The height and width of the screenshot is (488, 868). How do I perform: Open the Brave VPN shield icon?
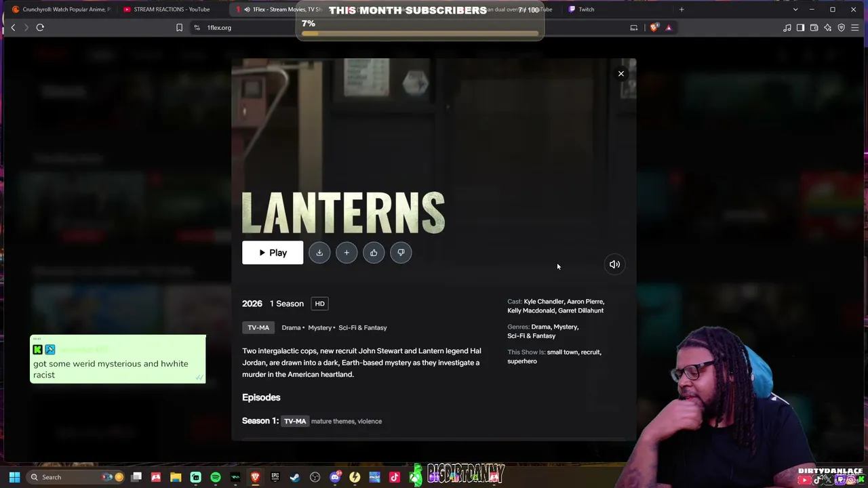point(841,28)
